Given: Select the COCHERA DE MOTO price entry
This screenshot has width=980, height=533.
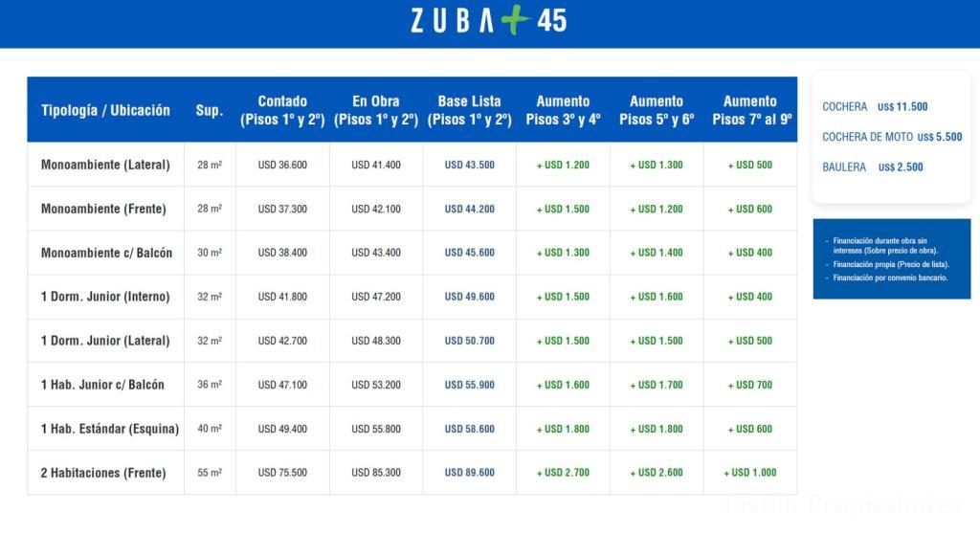Looking at the screenshot, I should pyautogui.click(x=892, y=137).
